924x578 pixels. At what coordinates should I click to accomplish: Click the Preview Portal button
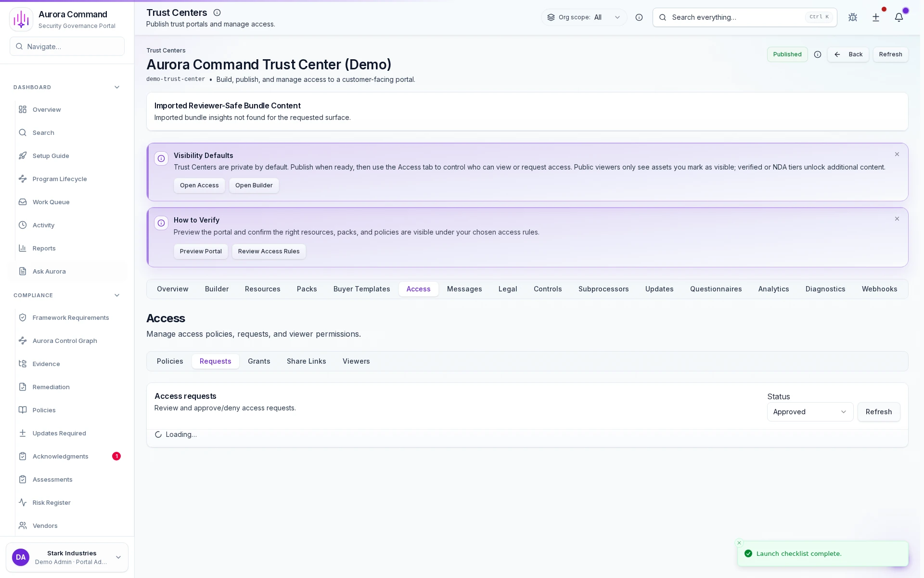[x=201, y=251]
